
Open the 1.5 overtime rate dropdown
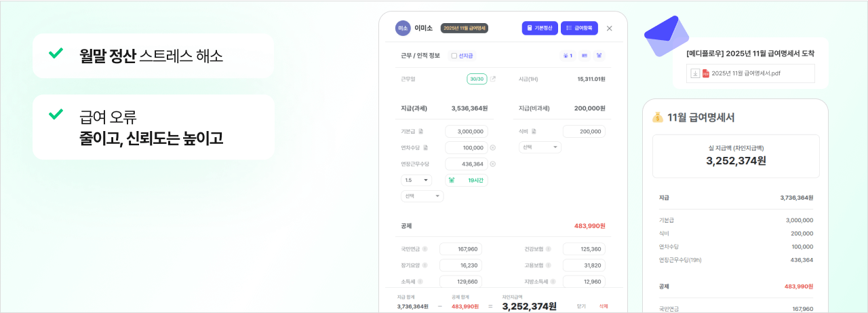[416, 180]
